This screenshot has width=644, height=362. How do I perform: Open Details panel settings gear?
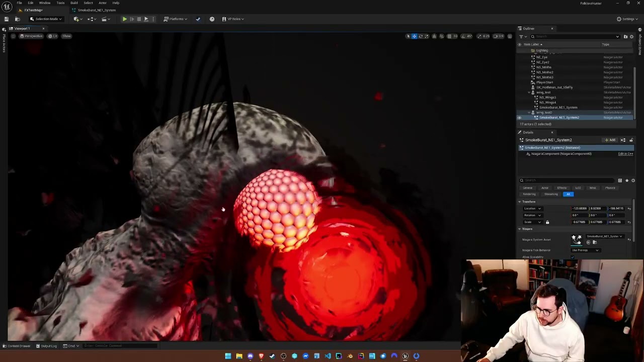point(633,180)
